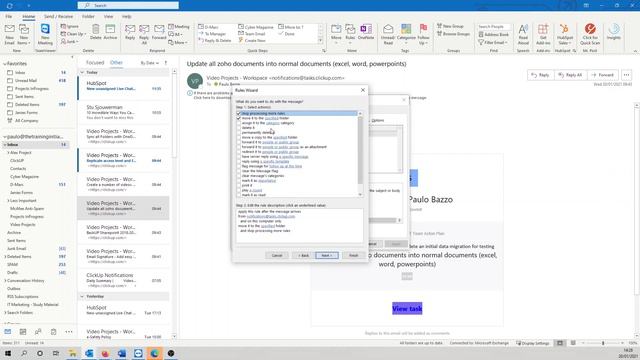Click Back in the Rules Wizard
Viewport: 640px width, 360px height.
coord(303,255)
